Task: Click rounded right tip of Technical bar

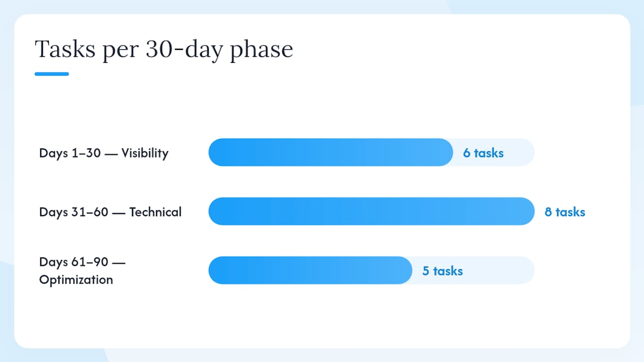Action: coord(527,211)
